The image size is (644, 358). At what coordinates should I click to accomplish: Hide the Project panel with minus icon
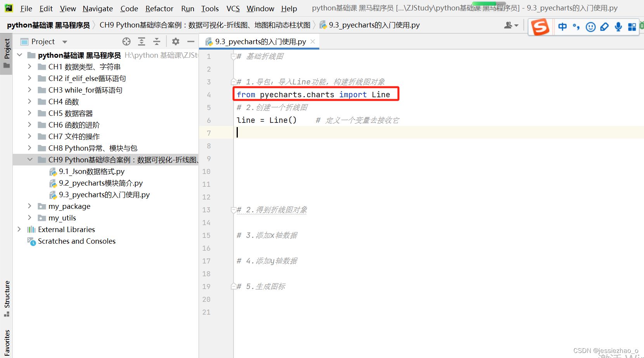click(x=190, y=41)
